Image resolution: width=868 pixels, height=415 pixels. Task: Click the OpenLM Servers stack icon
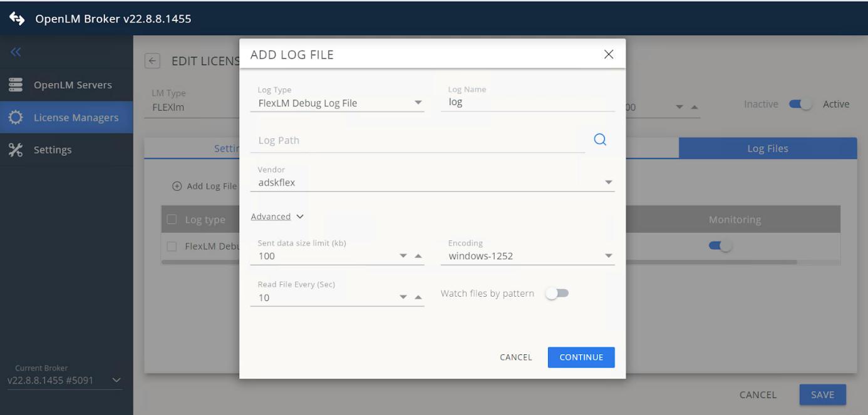(x=16, y=85)
